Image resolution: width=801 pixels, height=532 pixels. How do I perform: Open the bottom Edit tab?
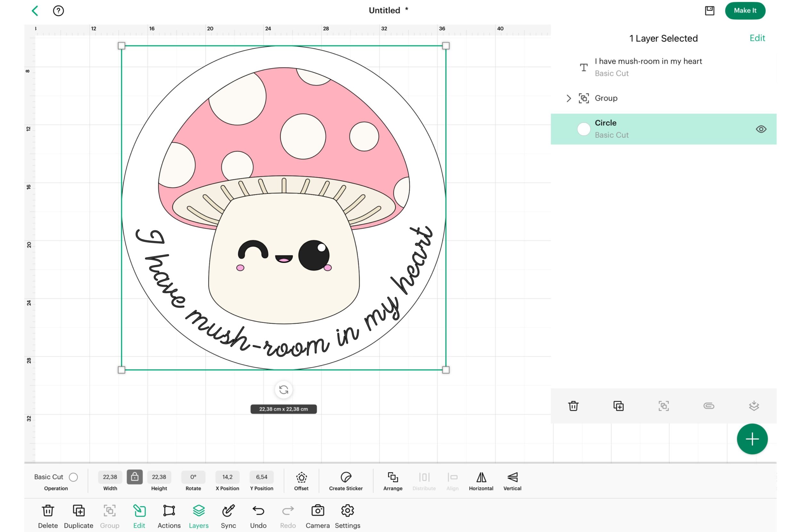coord(139,511)
